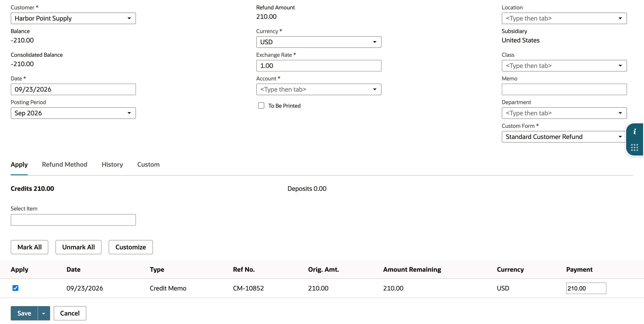Switch to the Custom tab
Screen dimensions: 644x324
(x=148, y=164)
